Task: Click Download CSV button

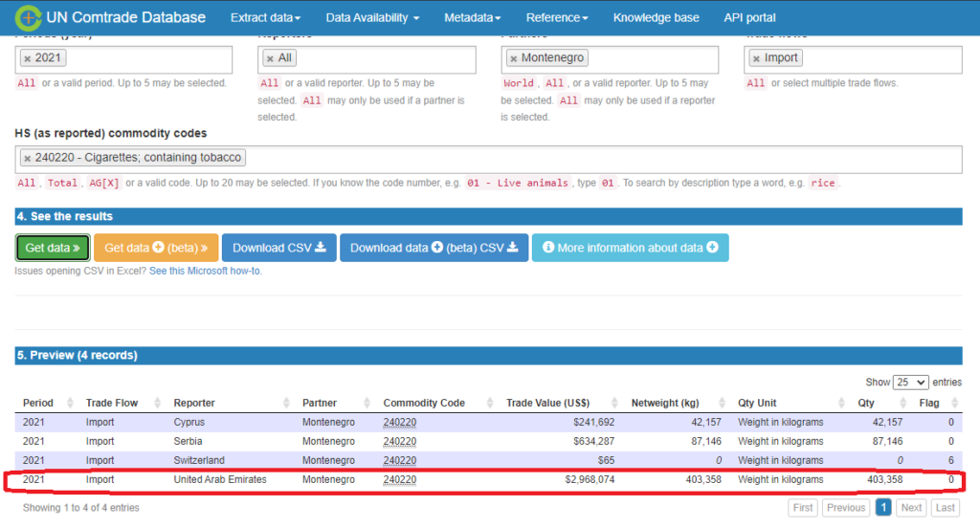Action: pyautogui.click(x=278, y=248)
